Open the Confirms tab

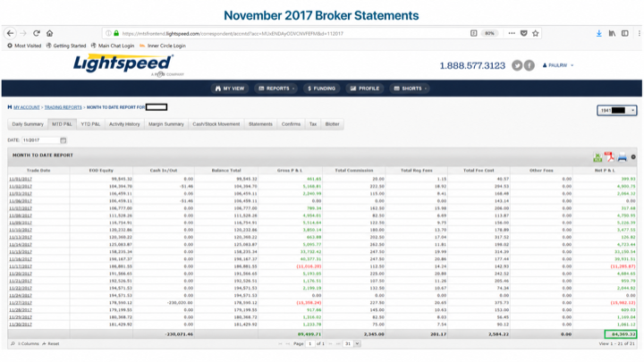click(x=291, y=124)
